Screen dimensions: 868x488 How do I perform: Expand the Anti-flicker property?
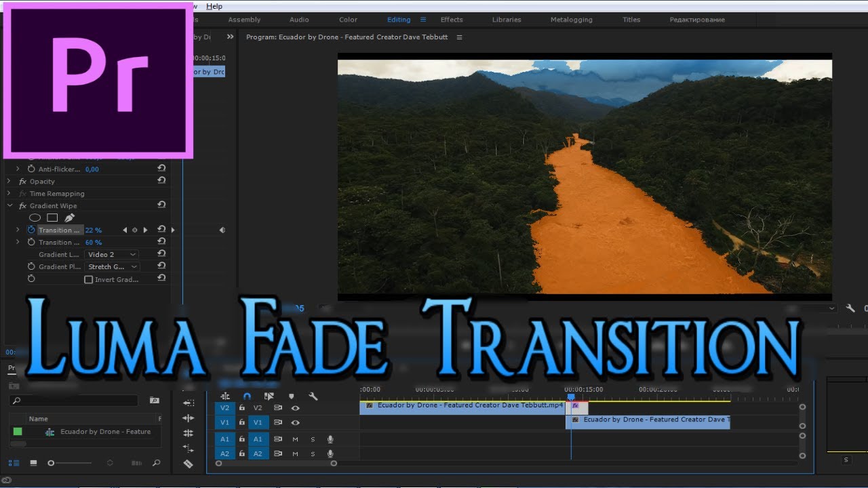(18, 169)
